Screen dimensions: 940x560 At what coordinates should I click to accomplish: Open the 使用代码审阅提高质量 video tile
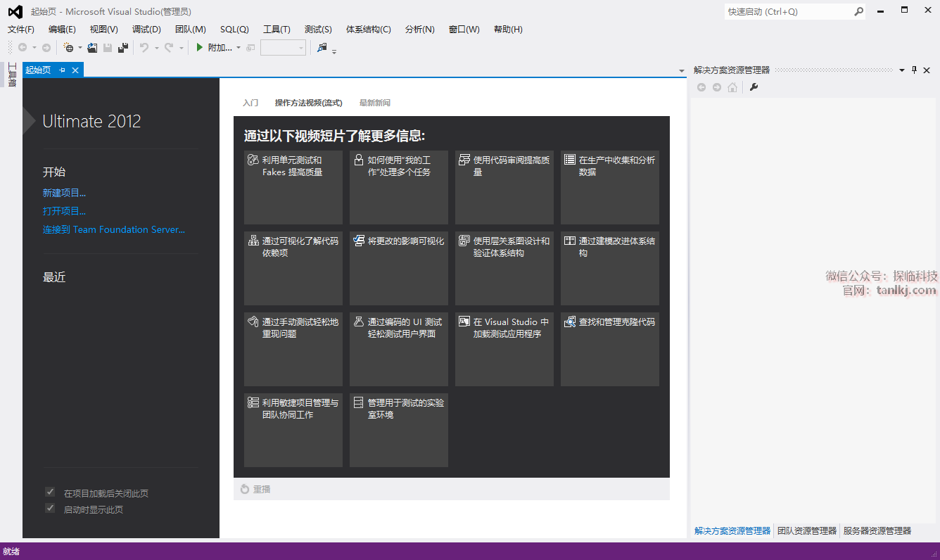pyautogui.click(x=504, y=187)
